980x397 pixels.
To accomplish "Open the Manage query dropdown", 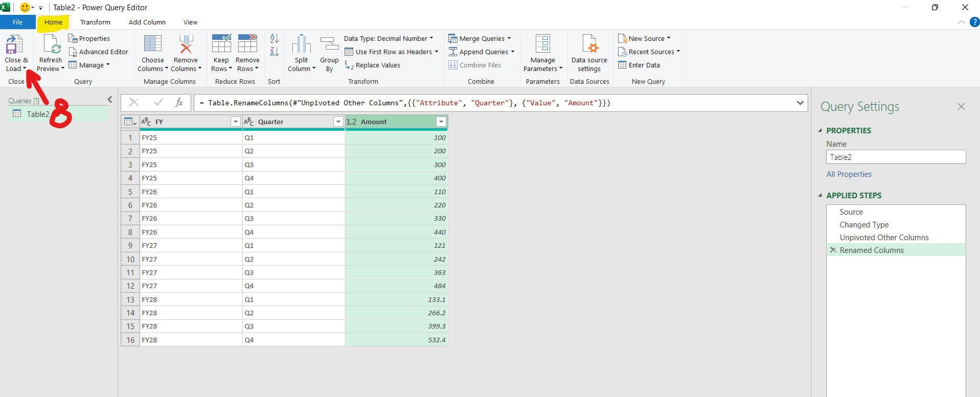I will [89, 65].
